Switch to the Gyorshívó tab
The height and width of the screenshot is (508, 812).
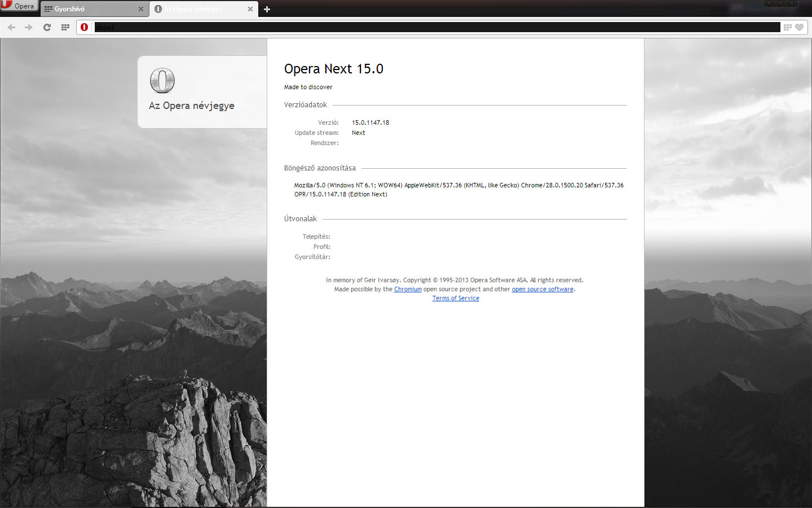pyautogui.click(x=90, y=9)
